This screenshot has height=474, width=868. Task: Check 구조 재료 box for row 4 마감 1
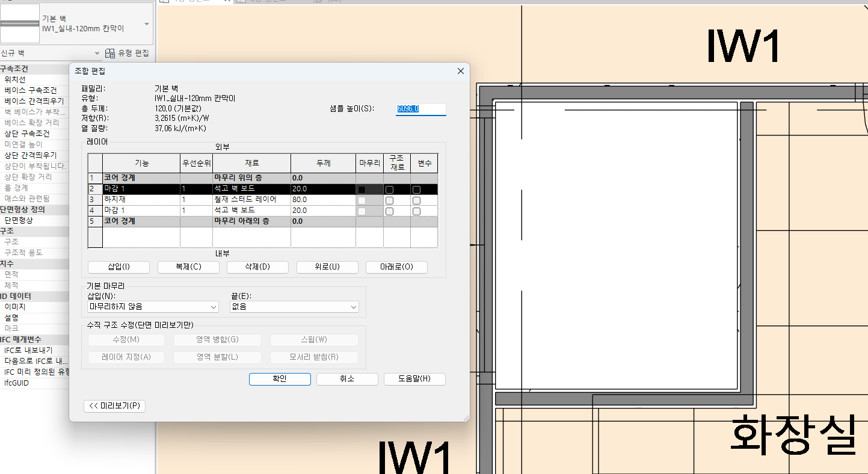[x=389, y=211]
